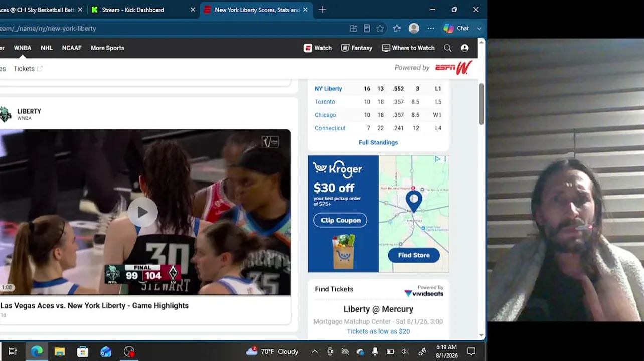Click the page vertical scrollbar thumb
Screen dimensions: 644x361
(481, 104)
